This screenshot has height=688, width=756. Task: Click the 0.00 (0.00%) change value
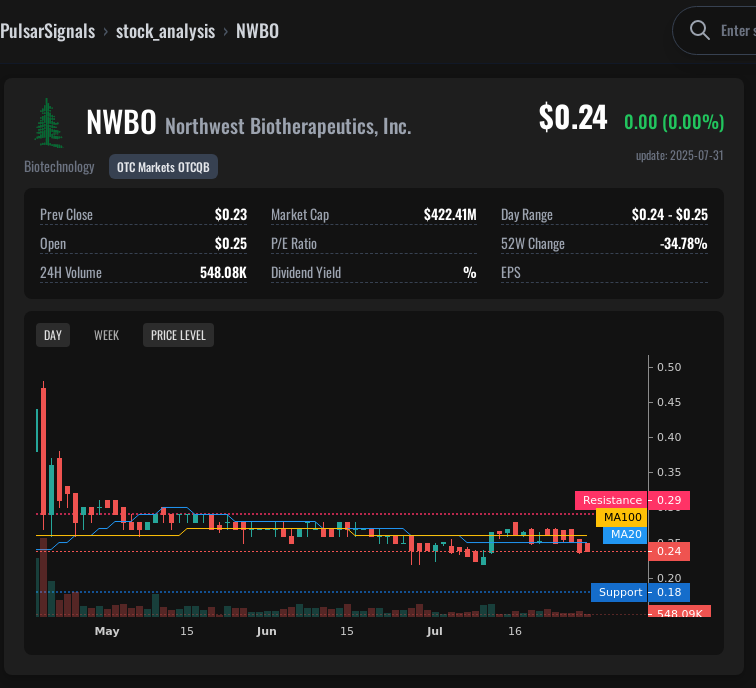coord(674,122)
